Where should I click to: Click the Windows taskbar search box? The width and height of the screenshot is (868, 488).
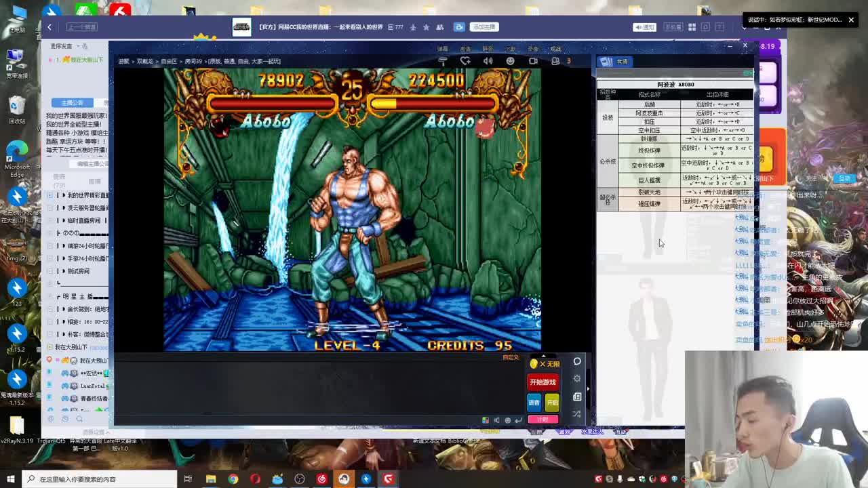tap(99, 479)
